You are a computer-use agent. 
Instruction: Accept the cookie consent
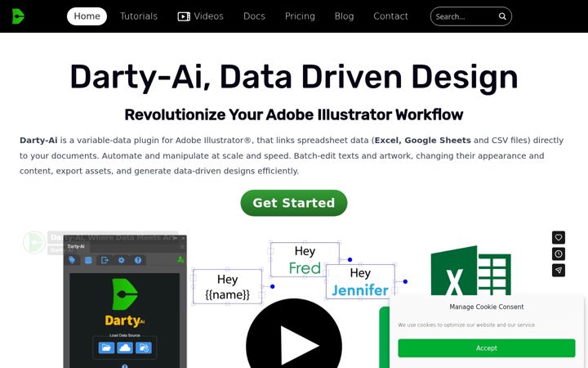pyautogui.click(x=487, y=348)
